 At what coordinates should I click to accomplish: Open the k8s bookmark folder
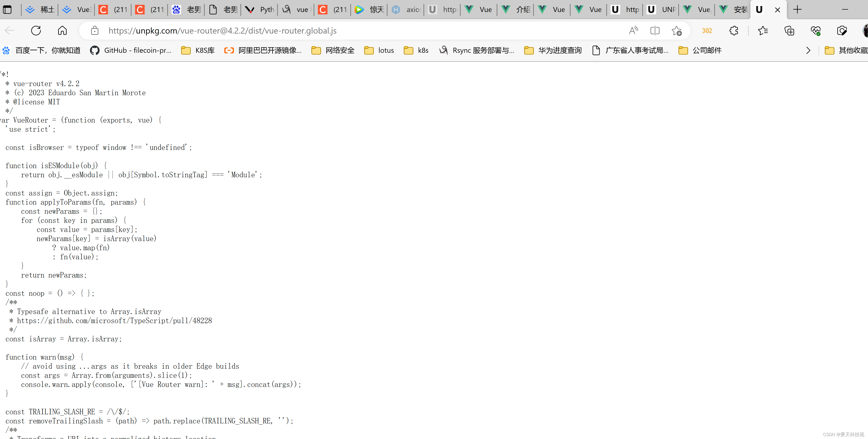tap(416, 51)
